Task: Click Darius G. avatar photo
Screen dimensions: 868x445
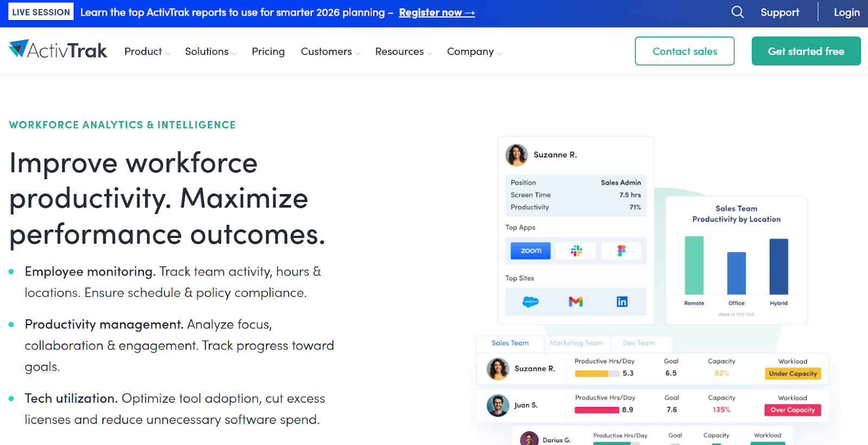Action: click(529, 438)
